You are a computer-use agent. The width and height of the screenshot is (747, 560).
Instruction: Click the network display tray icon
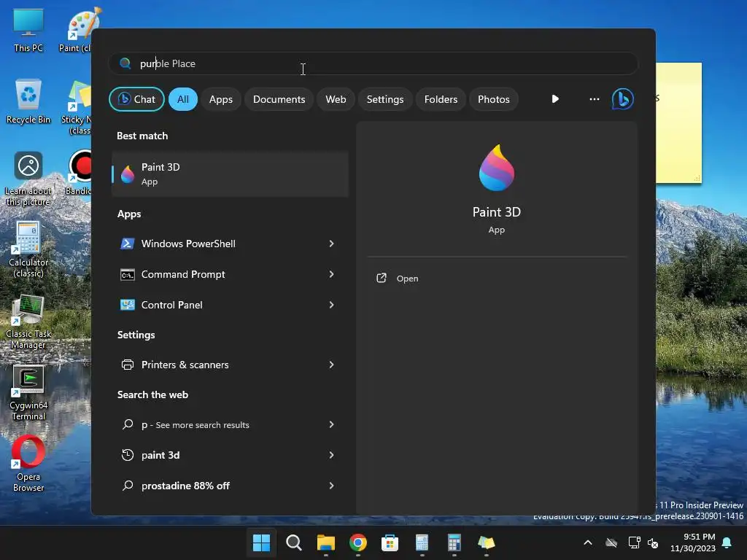(634, 542)
